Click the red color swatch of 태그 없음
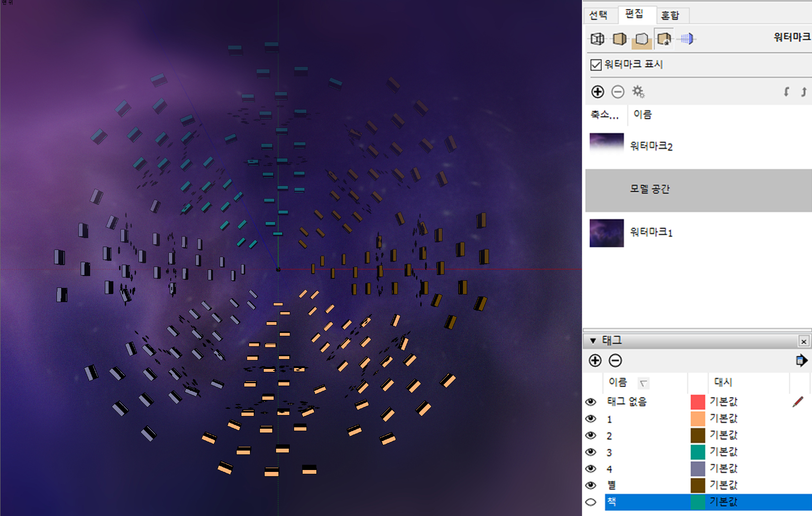Screen dimensions: 812x516 (698, 402)
